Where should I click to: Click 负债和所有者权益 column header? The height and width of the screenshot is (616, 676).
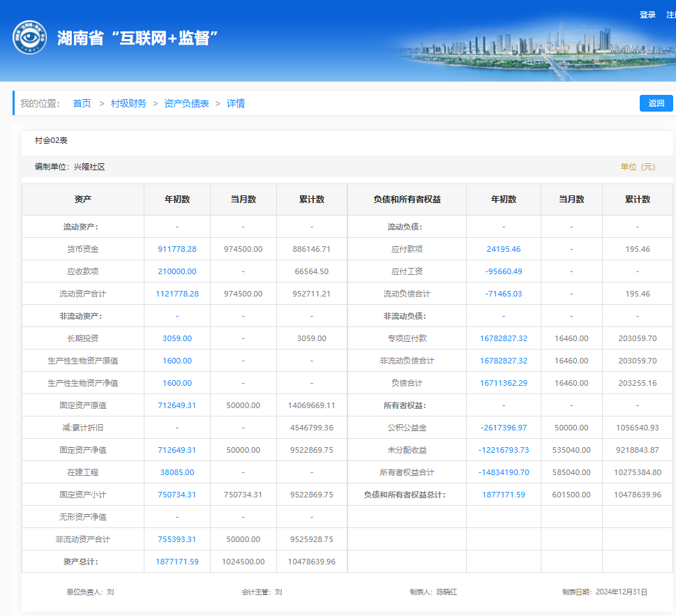pyautogui.click(x=407, y=199)
